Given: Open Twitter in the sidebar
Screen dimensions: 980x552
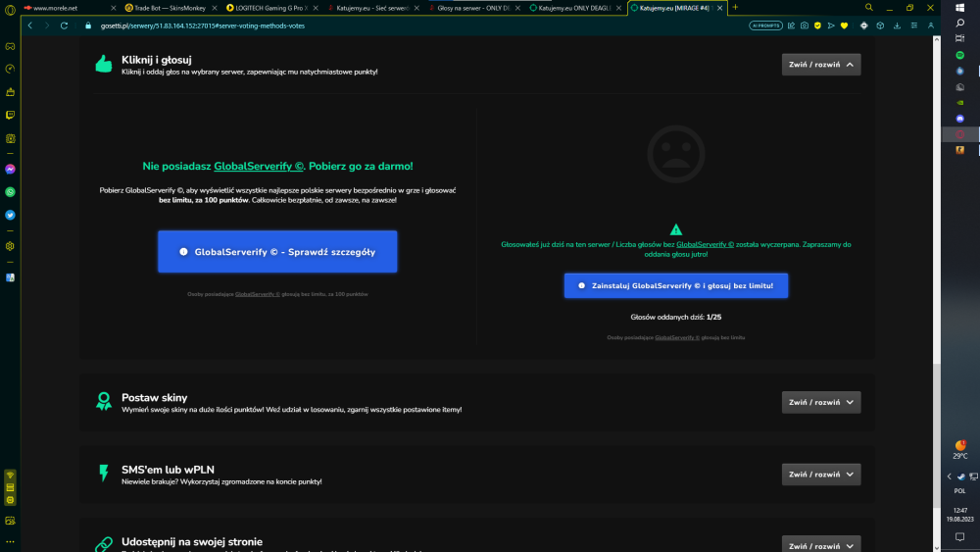Looking at the screenshot, I should tap(10, 215).
